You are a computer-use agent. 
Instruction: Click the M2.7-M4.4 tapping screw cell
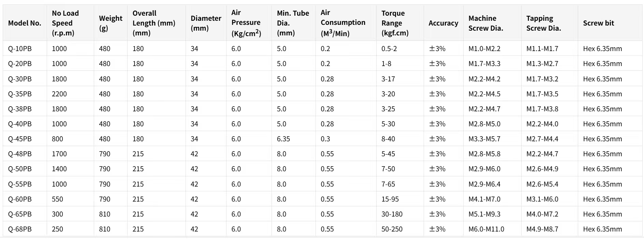(542, 139)
